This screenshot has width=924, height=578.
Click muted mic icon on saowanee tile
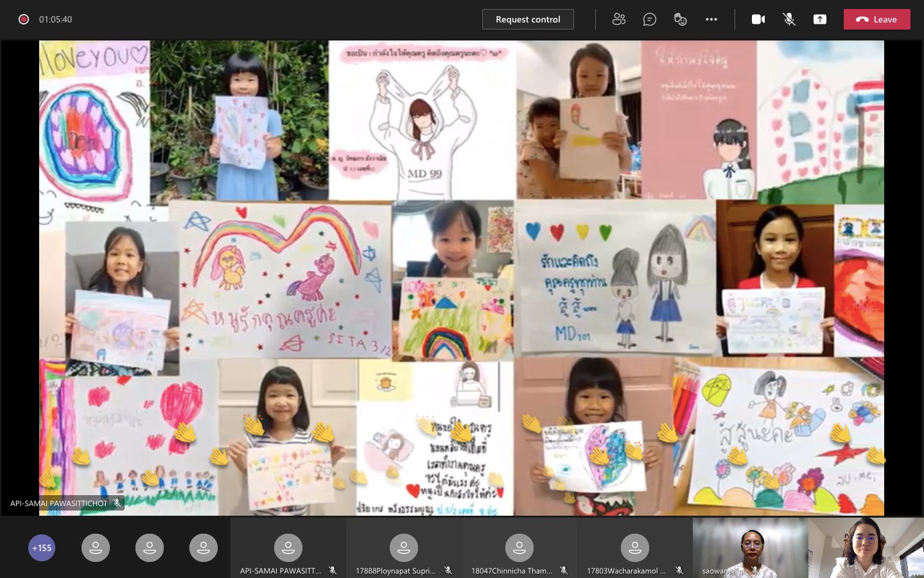coord(755,570)
